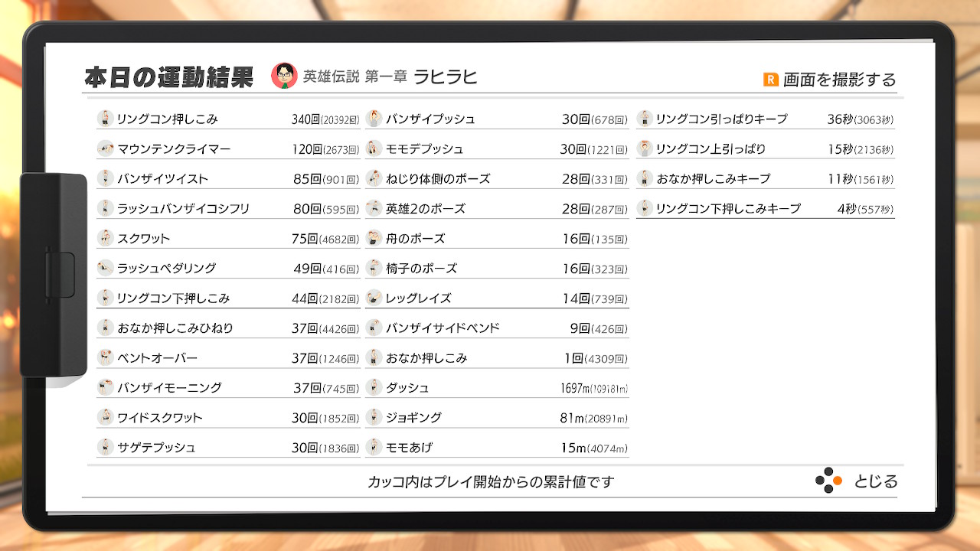Click the 75回 squat count

[x=305, y=239]
